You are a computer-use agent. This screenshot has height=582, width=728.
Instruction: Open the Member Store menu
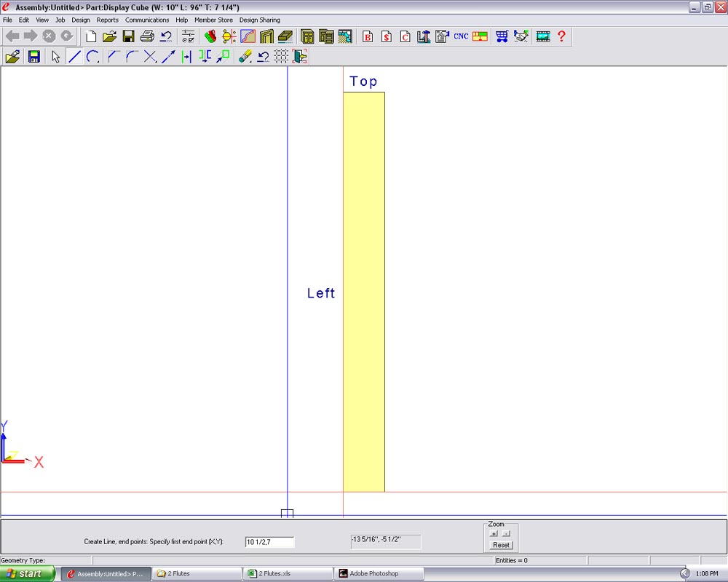click(213, 20)
